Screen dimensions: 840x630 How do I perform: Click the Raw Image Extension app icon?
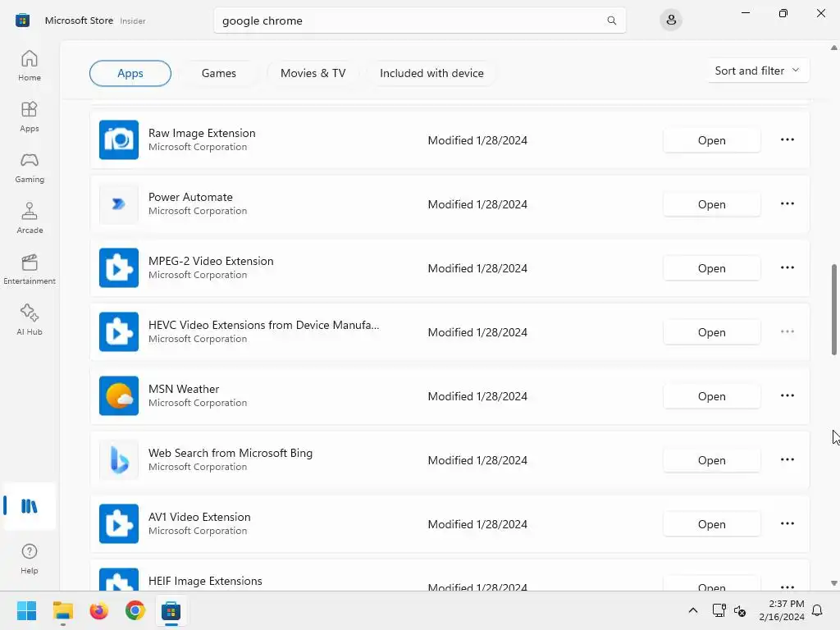click(x=119, y=139)
